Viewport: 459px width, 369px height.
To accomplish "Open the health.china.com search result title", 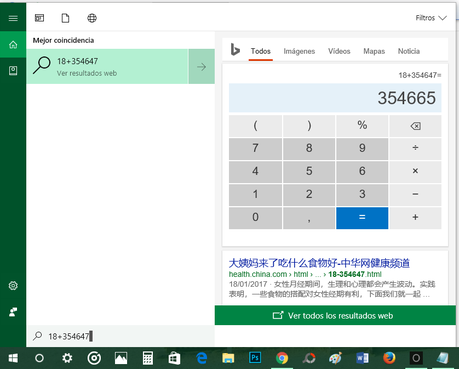I will pos(319,263).
